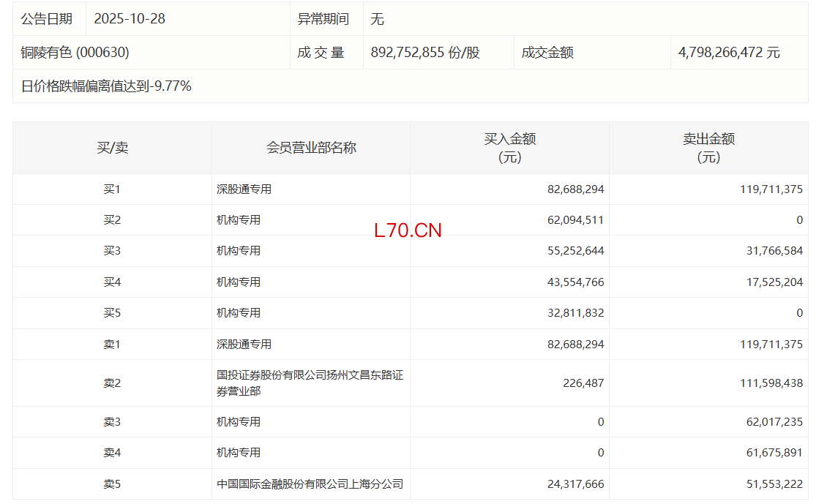This screenshot has height=504, width=816.
Task: Click the red L70.CN watermark text
Action: (408, 231)
